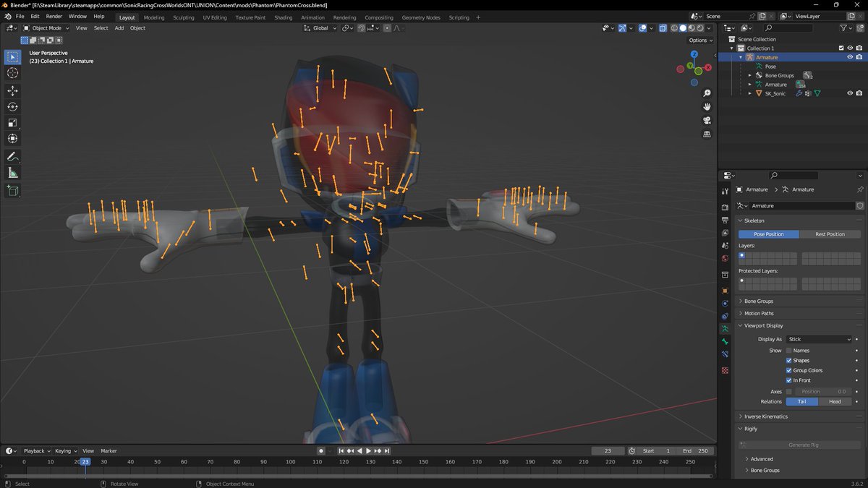Select the Measure tool
The height and width of the screenshot is (488, 868).
(x=12, y=172)
